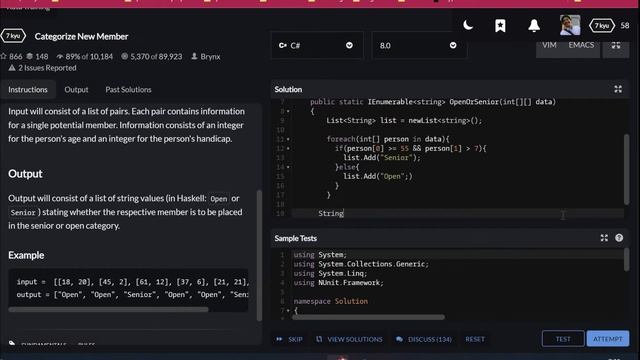Reset the solution code
Viewport: 640px width, 360px height.
475,339
